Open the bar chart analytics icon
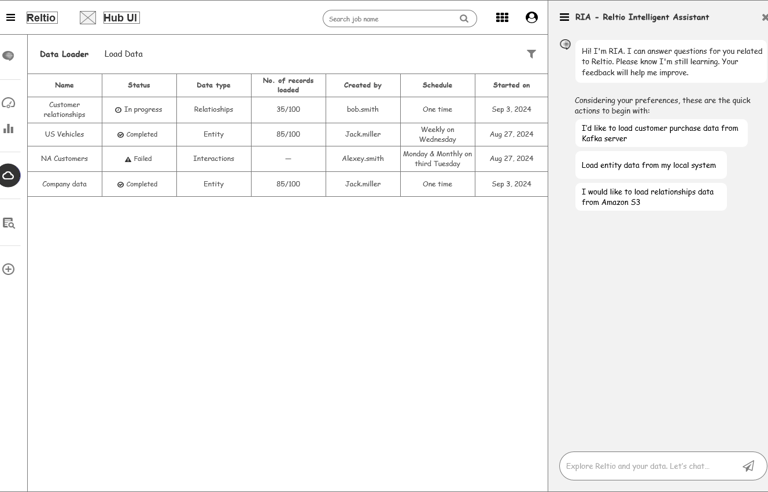Image resolution: width=768 pixels, height=492 pixels. (x=8, y=128)
